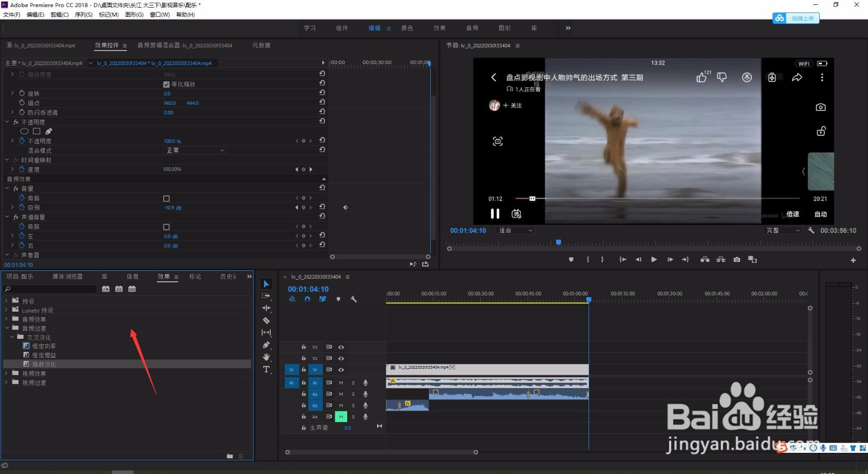This screenshot has width=868, height=474.
Task: Unmute audio track A4
Action: click(341, 416)
